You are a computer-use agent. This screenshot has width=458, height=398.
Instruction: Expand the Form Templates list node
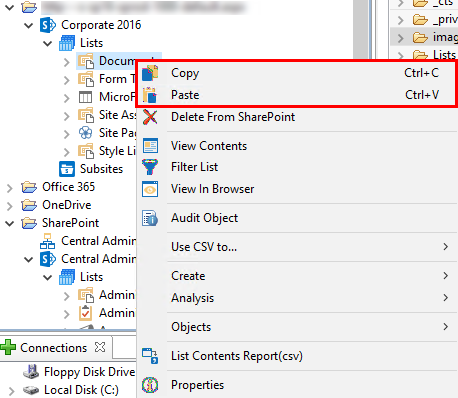pos(67,80)
